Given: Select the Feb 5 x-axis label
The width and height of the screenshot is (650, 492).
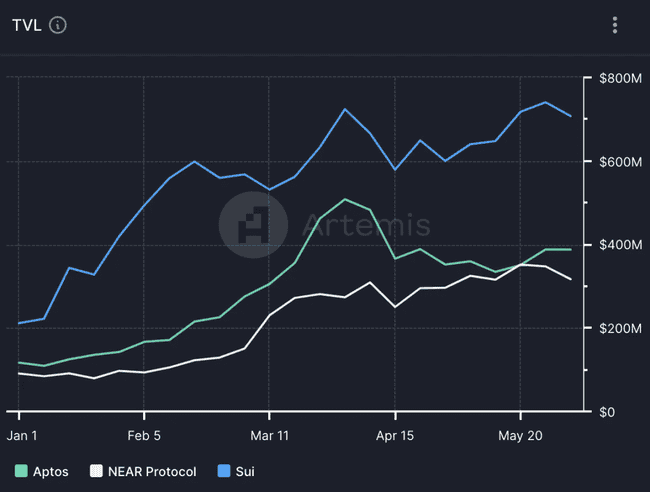Looking at the screenshot, I should (x=144, y=434).
